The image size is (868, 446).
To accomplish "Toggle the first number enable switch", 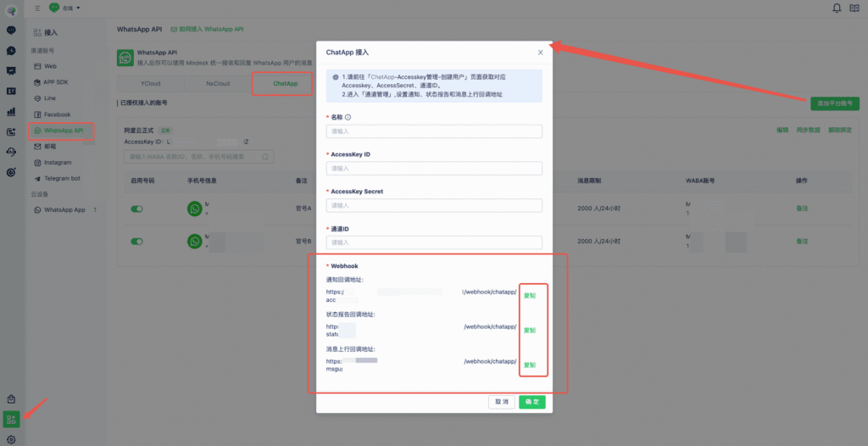I will click(x=136, y=209).
